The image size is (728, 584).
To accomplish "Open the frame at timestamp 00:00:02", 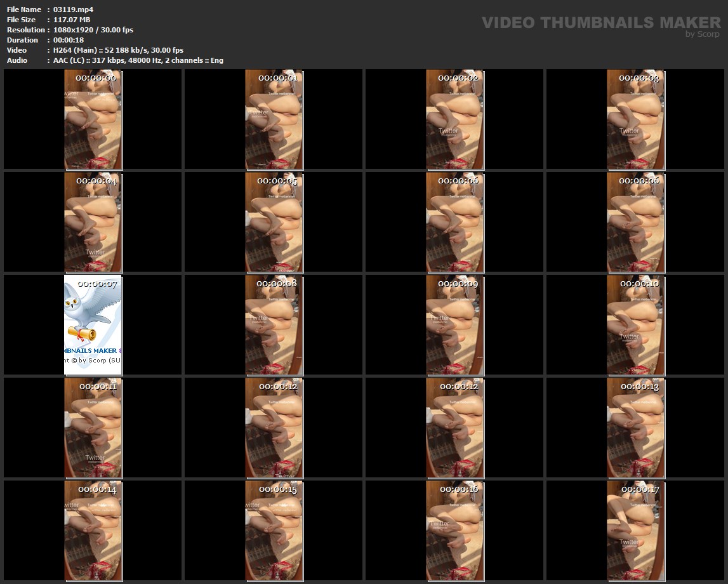I will pos(454,119).
